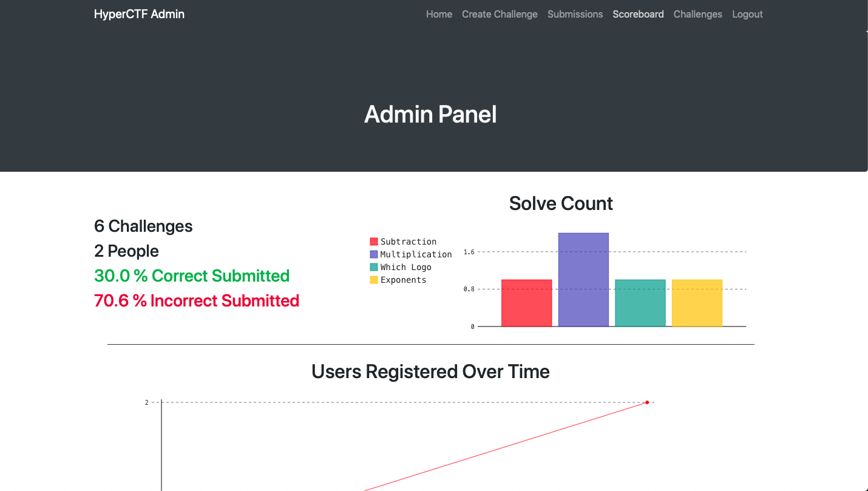This screenshot has width=868, height=491.
Task: Select the Multiplication legend label
Action: click(416, 254)
